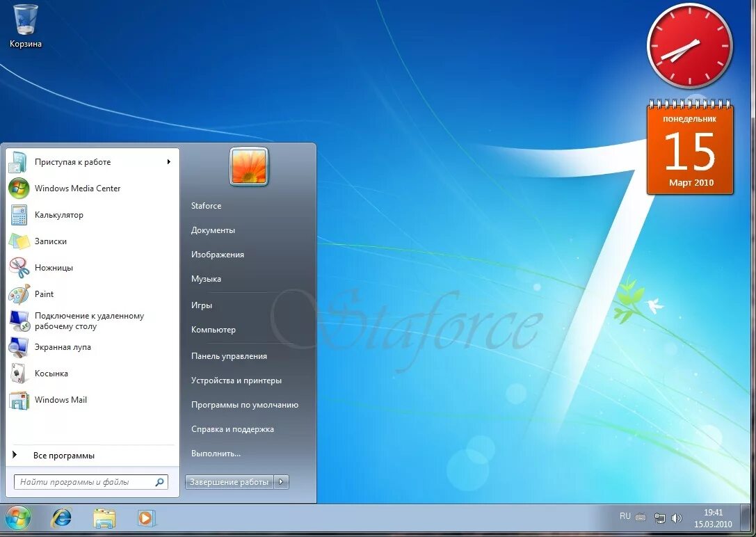
Task: Open the Калькулятор icon
Action: click(18, 215)
